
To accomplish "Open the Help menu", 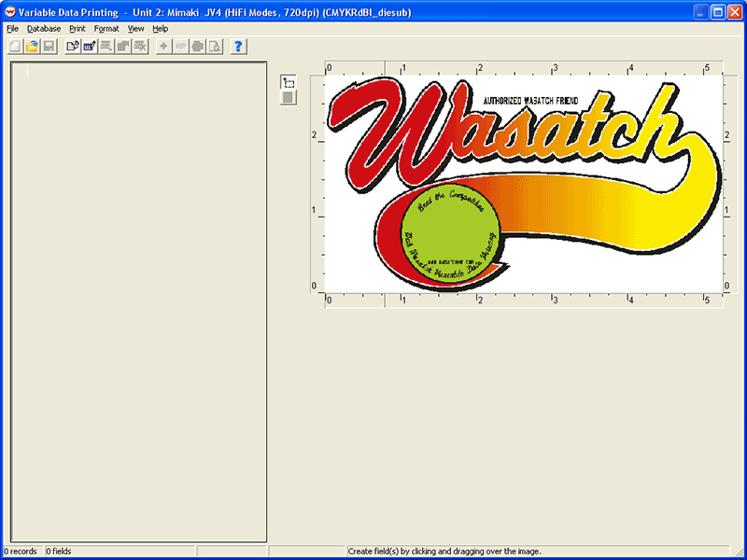I will (160, 29).
